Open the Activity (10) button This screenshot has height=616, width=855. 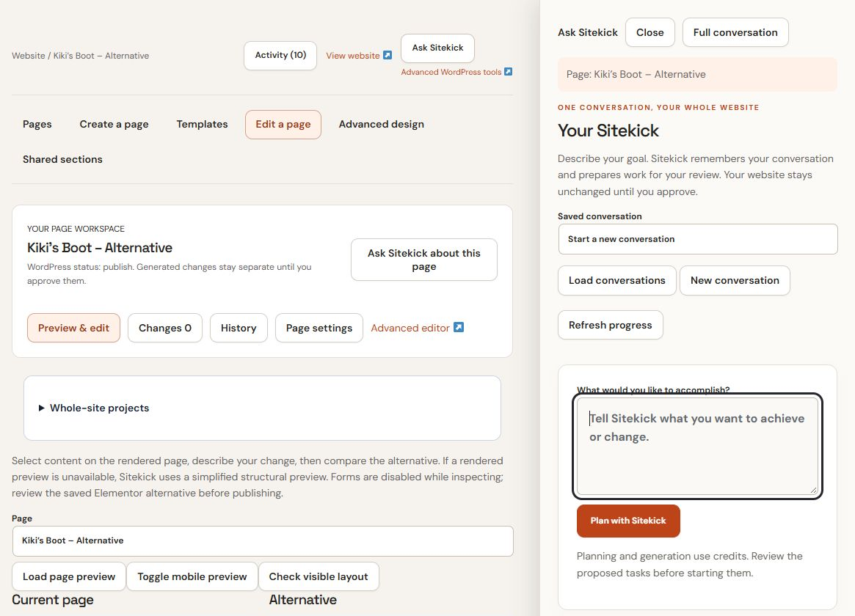coord(280,55)
